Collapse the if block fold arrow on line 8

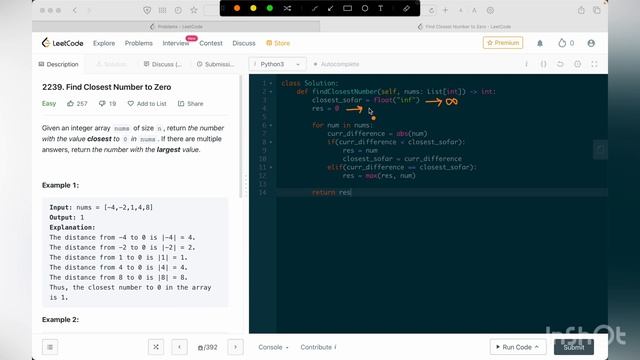point(271,142)
